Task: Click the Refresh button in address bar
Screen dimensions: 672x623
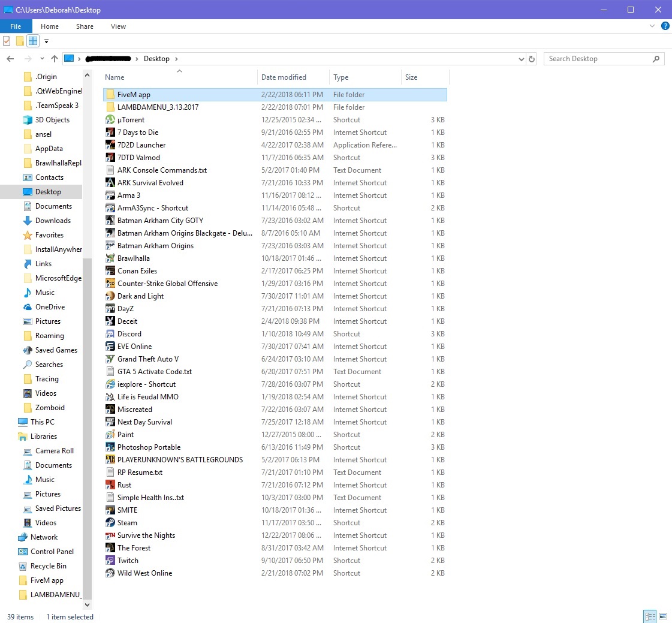Action: click(532, 59)
